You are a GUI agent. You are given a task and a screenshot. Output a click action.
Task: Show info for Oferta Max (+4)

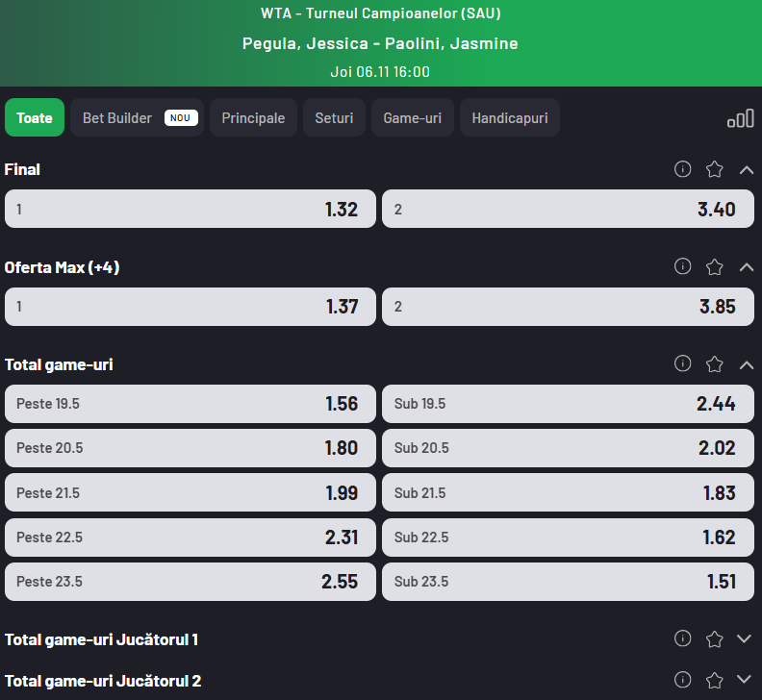(683, 266)
